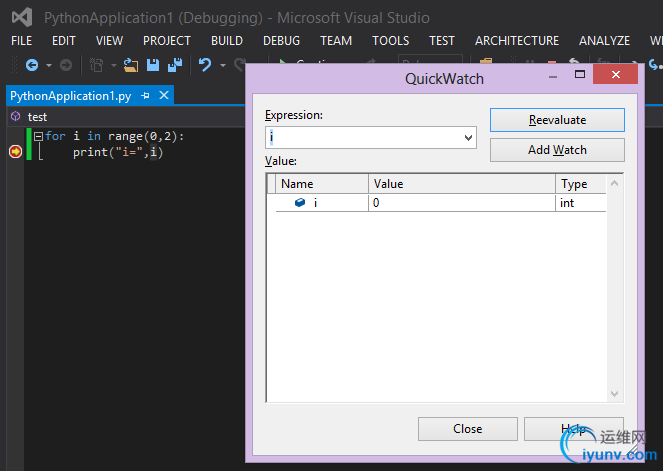Open the PROJECT menu

pos(167,41)
